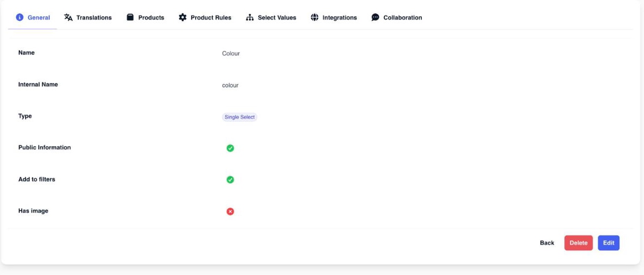Click green check for Public Information
644x275 pixels.
coord(230,148)
